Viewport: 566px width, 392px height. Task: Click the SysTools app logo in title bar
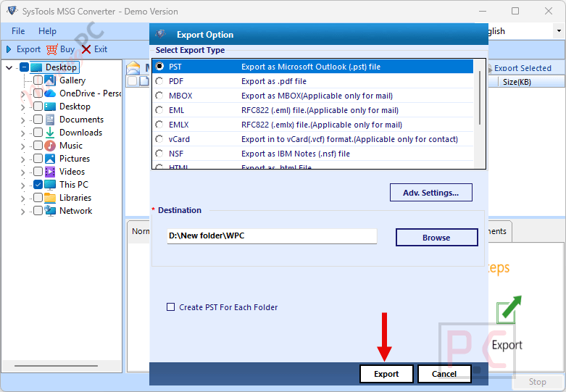(x=12, y=10)
